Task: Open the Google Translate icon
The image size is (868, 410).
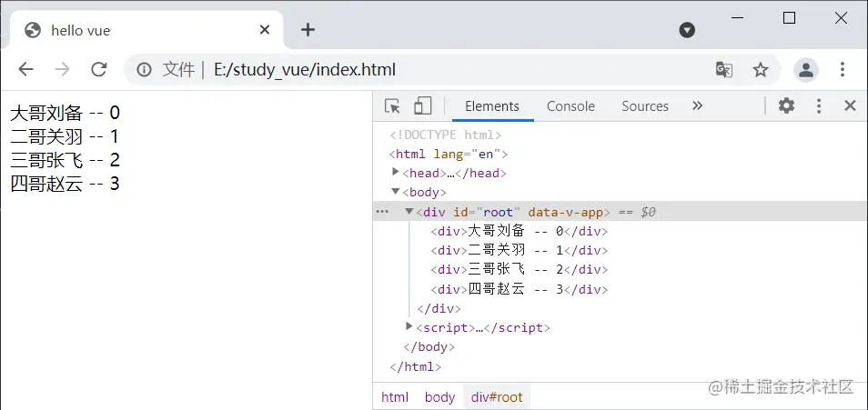Action: [x=724, y=70]
